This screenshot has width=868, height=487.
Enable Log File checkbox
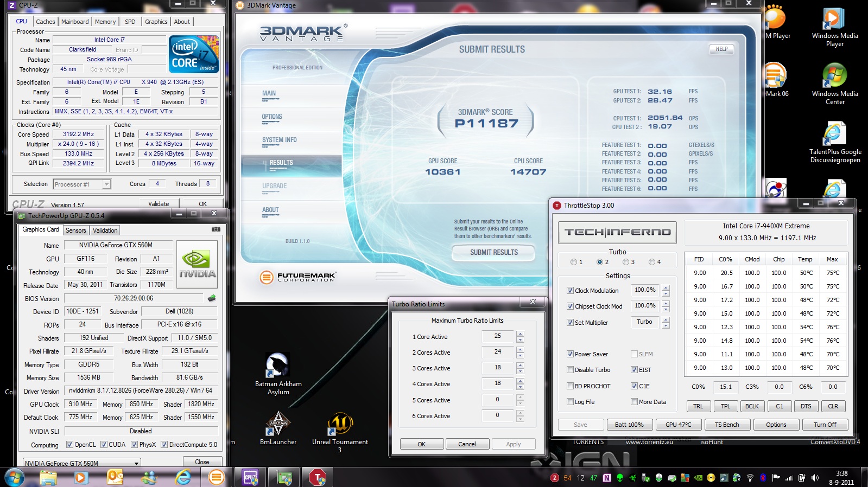point(570,402)
